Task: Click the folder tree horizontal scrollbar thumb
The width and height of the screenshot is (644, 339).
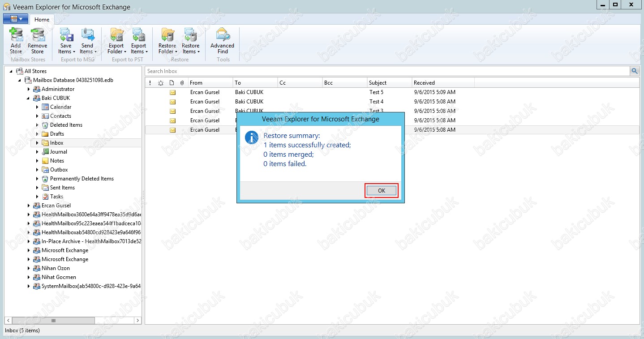Action: [x=53, y=321]
